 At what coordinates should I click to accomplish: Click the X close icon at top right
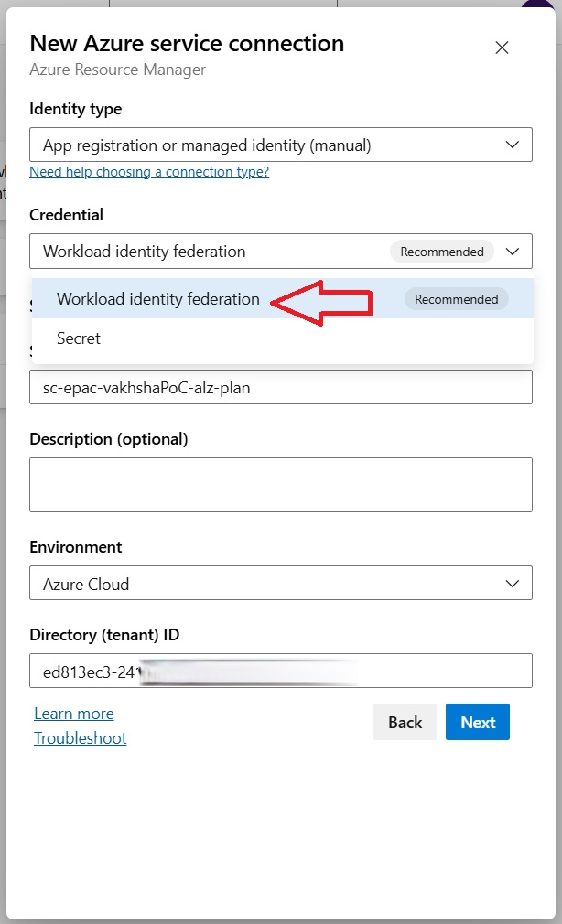pyautogui.click(x=502, y=48)
